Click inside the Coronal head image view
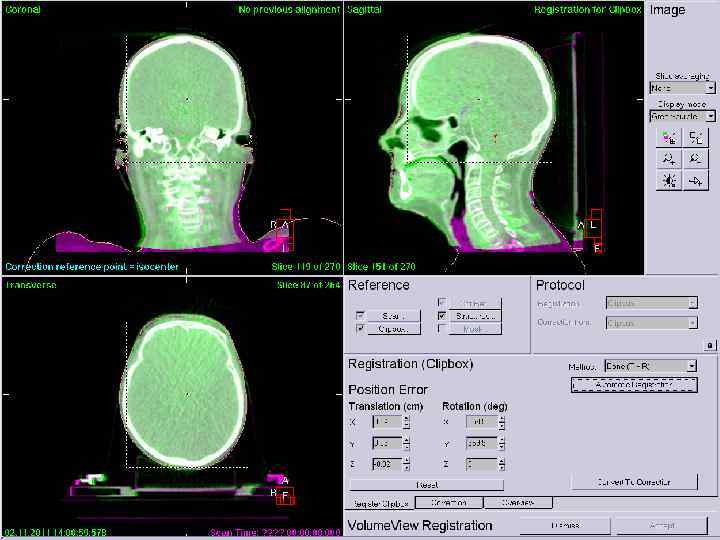720x540 pixels. [x=172, y=138]
